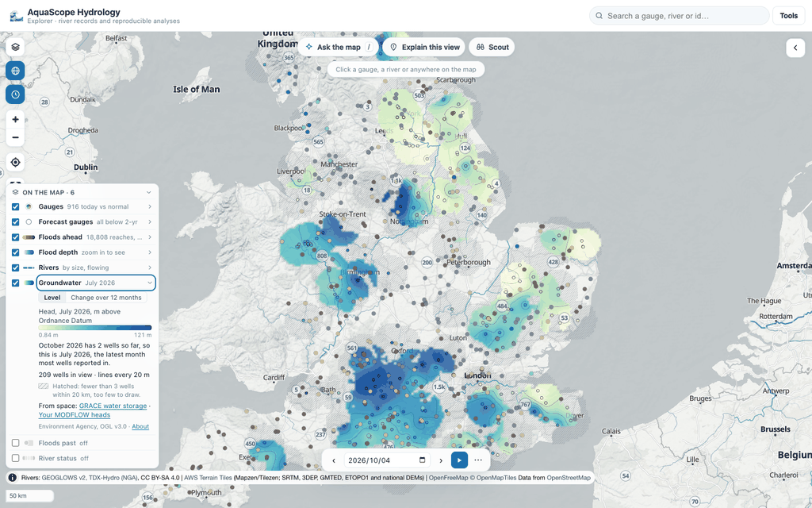Viewport: 812px width, 508px height.
Task: Click the locate-me crosshair button
Action: coord(15,162)
